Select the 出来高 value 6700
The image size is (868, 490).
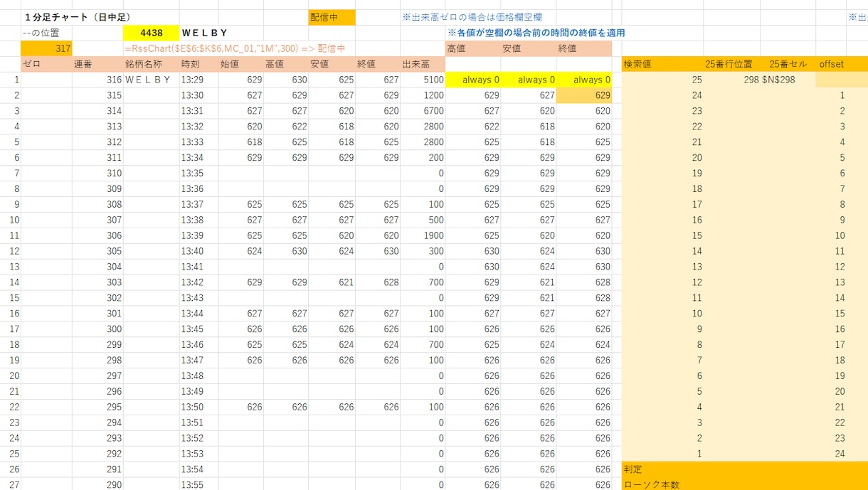point(423,111)
